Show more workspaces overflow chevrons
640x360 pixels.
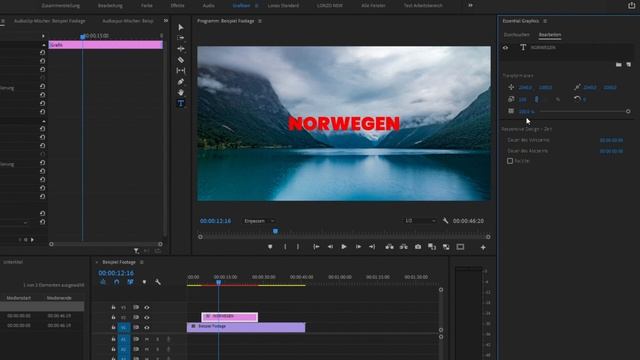tap(471, 5)
